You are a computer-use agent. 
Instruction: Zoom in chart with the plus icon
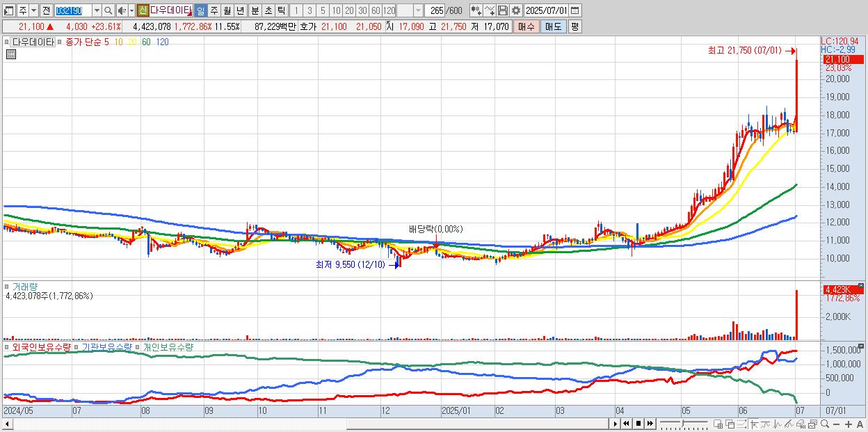(x=849, y=424)
